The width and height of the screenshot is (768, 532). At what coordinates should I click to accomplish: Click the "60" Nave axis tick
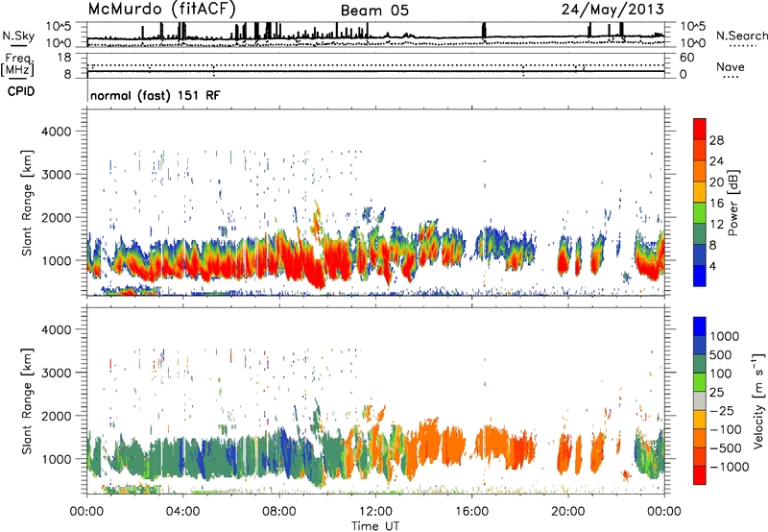pos(686,58)
